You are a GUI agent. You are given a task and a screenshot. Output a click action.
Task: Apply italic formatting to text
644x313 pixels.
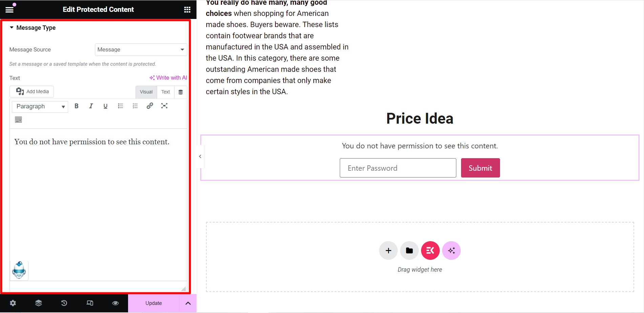point(91,106)
